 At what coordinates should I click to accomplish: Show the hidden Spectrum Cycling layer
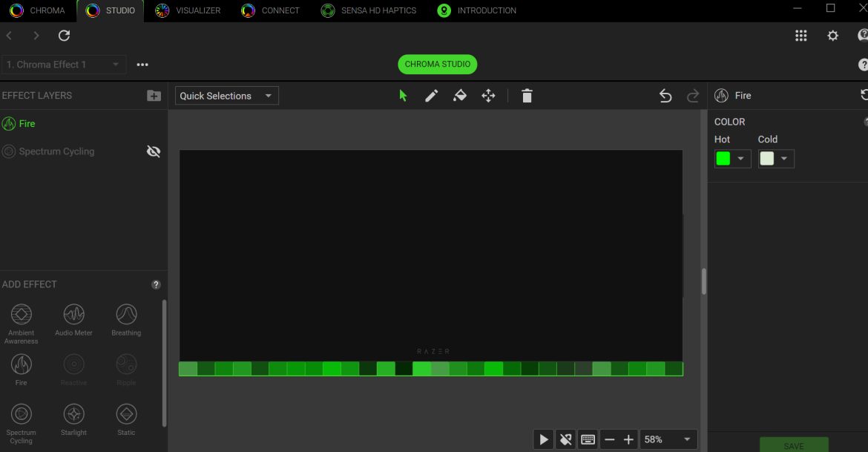tap(154, 151)
